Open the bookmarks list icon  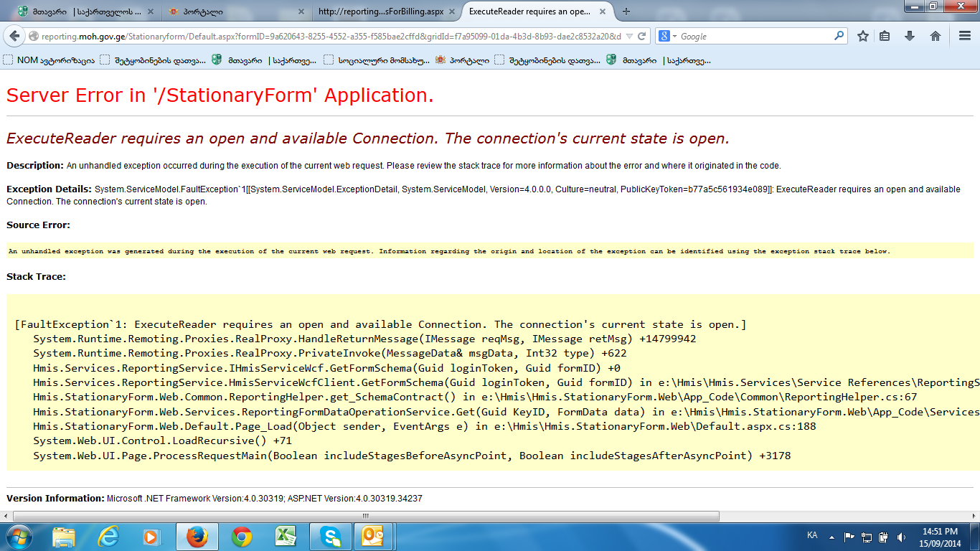[885, 36]
